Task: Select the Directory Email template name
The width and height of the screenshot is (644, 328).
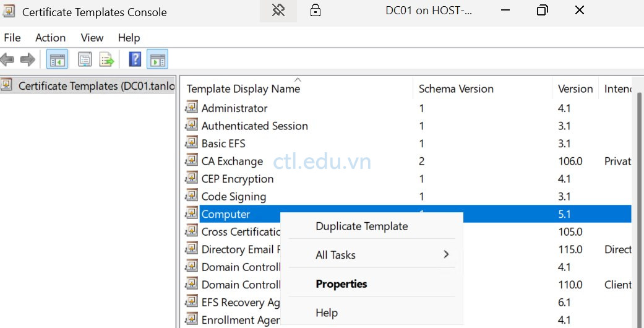Action: tap(241, 250)
